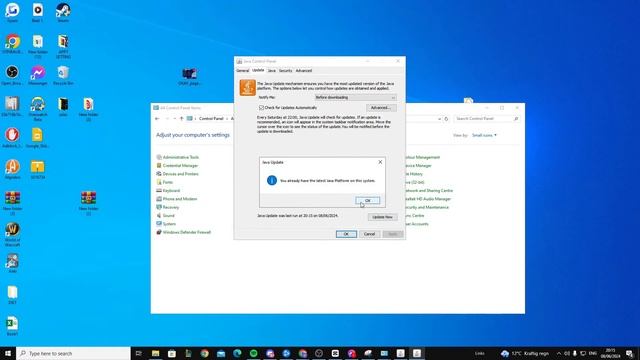Click the Control Panel breadcrumb
The image size is (640, 360).
point(211,118)
